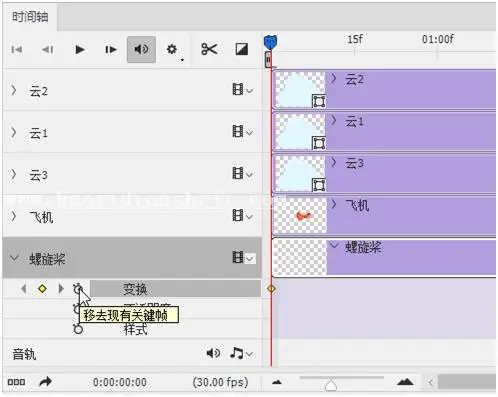Click the work area start handle
498x397 pixels.
268,59
